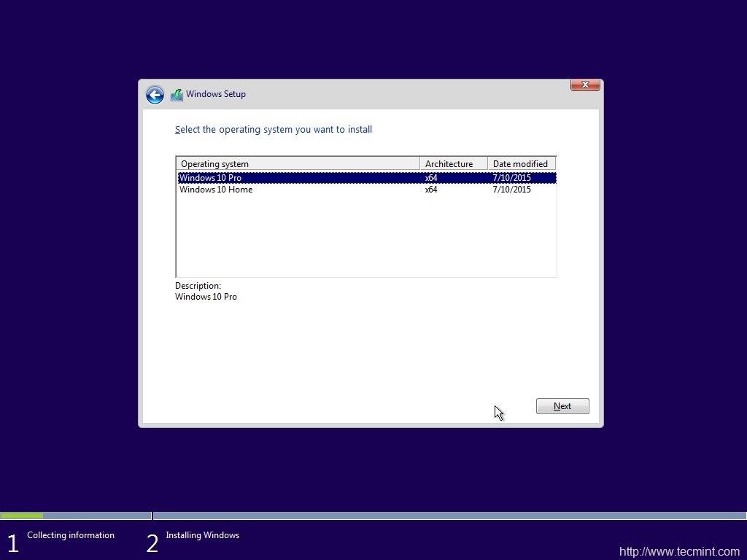Click the Installing Windows phase label

tap(202, 534)
